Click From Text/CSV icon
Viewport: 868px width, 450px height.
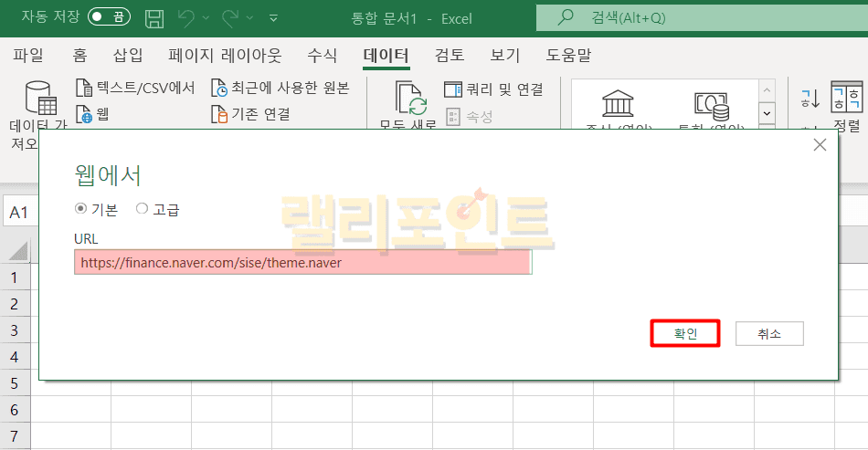(x=84, y=89)
